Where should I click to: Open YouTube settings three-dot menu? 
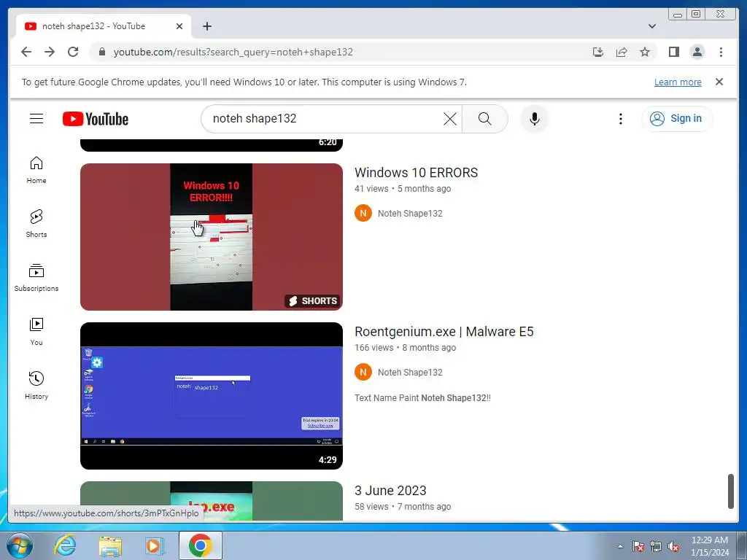(x=620, y=119)
